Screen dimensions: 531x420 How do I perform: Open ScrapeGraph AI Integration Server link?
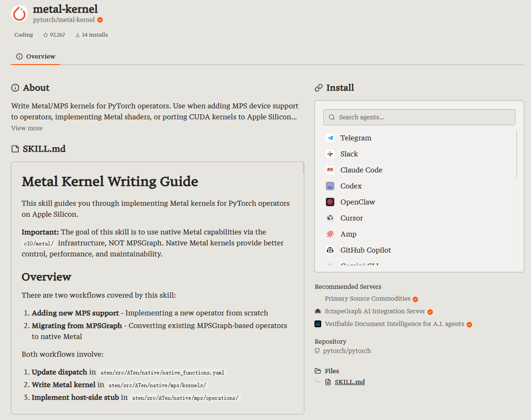click(375, 311)
